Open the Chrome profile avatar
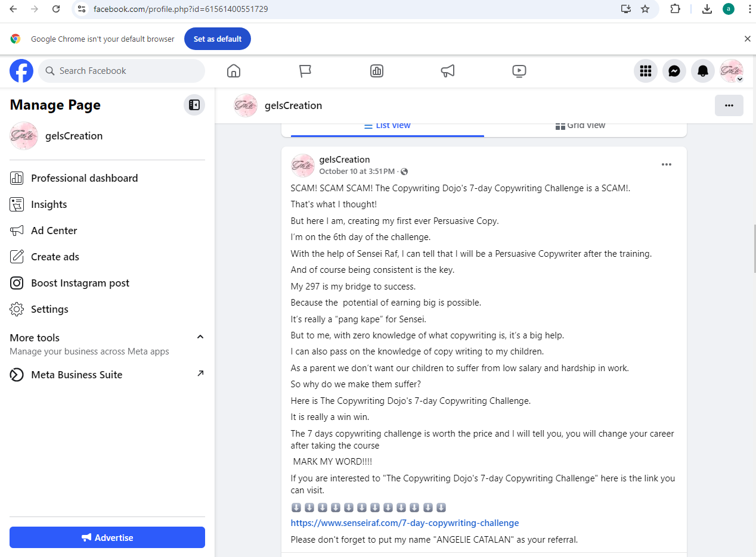The width and height of the screenshot is (756, 557). click(729, 9)
